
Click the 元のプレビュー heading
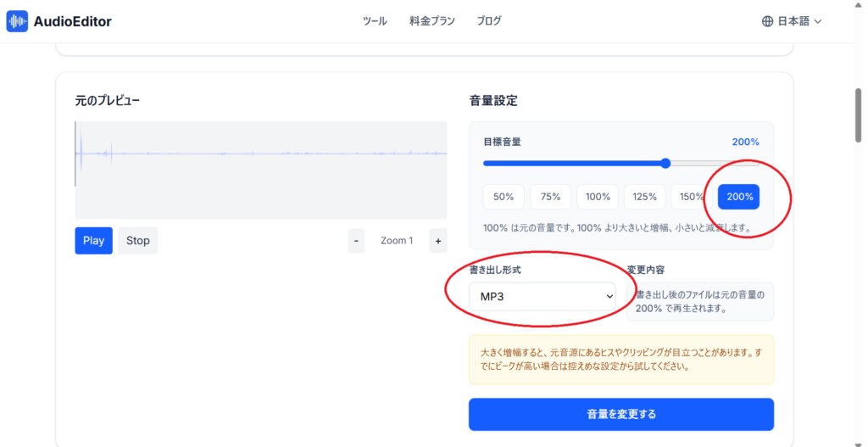coord(108,101)
